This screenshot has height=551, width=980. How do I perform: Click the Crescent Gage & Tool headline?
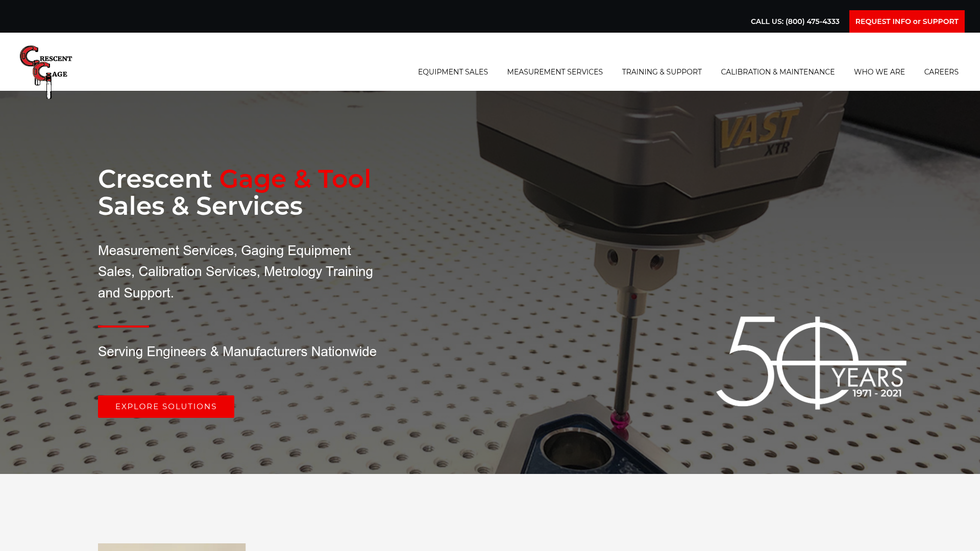(234, 179)
